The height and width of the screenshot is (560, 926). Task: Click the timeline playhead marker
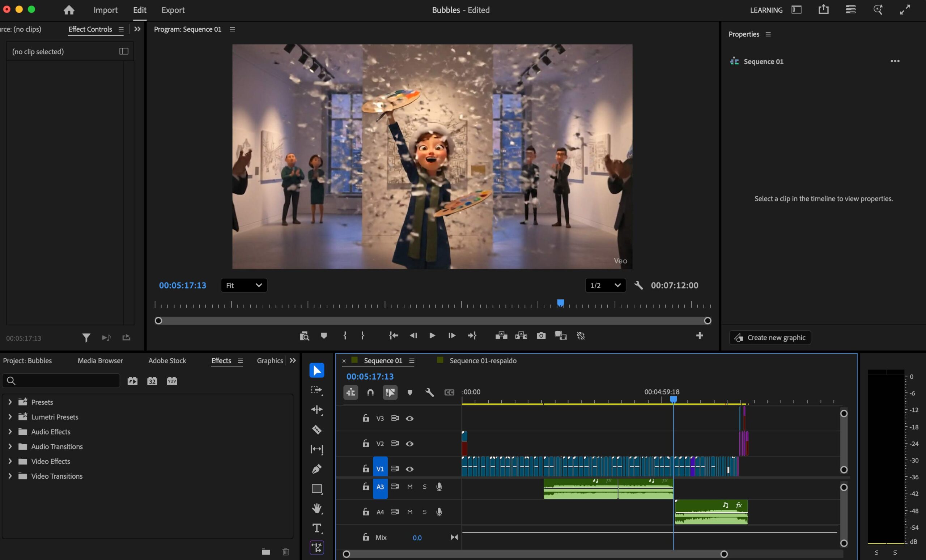[x=674, y=399]
